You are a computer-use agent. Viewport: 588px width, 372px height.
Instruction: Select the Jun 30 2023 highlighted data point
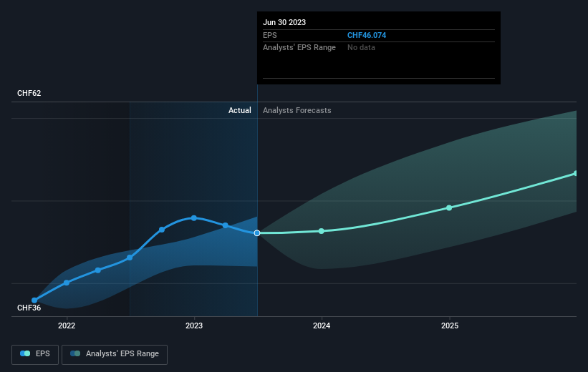[x=257, y=233]
